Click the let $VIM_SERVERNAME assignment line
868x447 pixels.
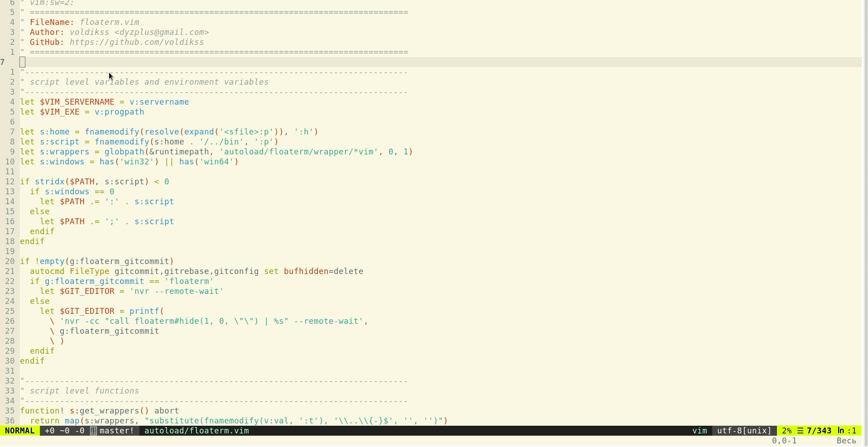tap(105, 102)
